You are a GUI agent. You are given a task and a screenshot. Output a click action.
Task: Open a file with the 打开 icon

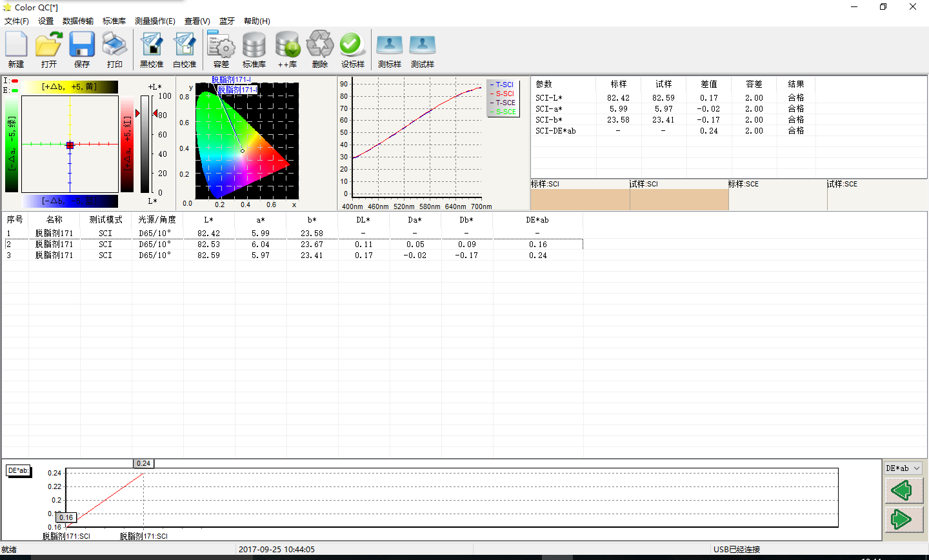click(49, 50)
